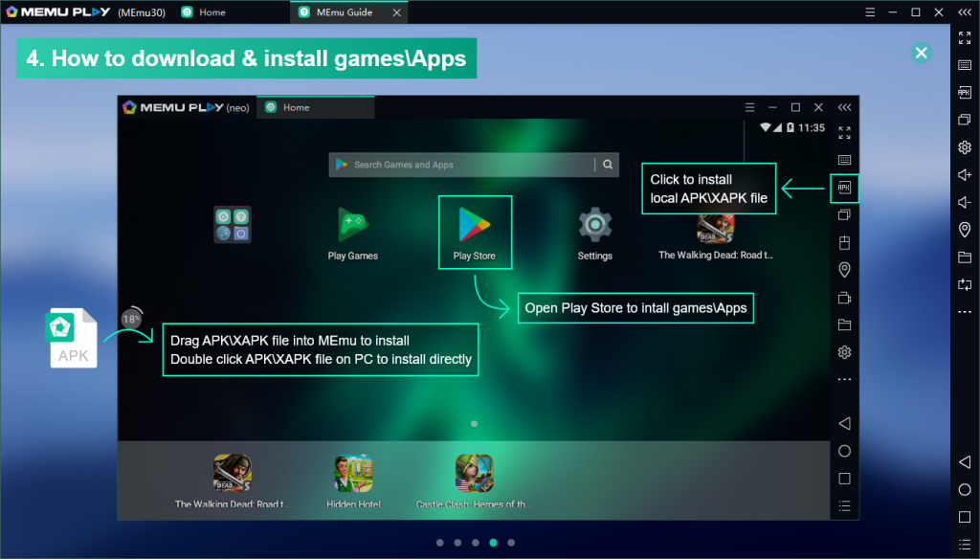
Task: Select the keyboard mapping icon in the sidebar
Action: pos(965,65)
